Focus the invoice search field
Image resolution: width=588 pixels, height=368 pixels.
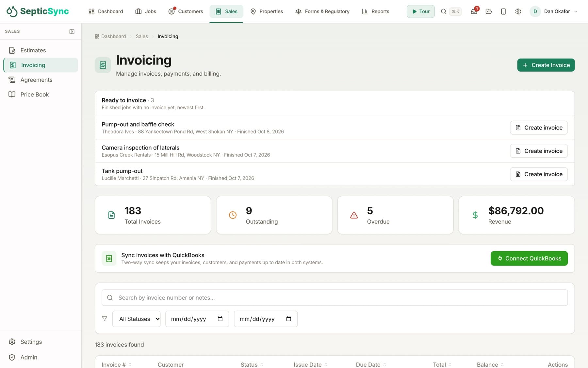pyautogui.click(x=335, y=298)
